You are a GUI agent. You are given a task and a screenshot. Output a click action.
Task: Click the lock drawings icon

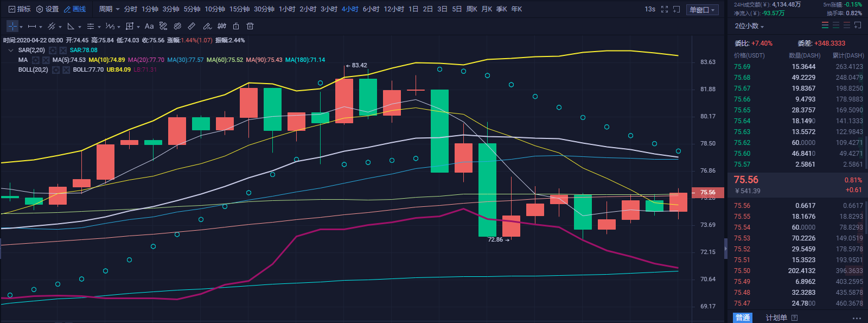tap(236, 26)
